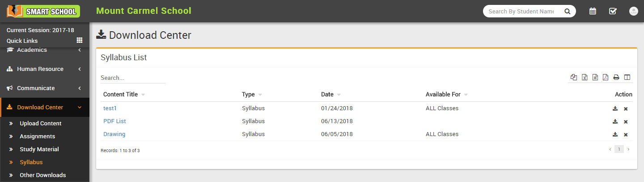Open the Quick Links grid

[80, 41]
